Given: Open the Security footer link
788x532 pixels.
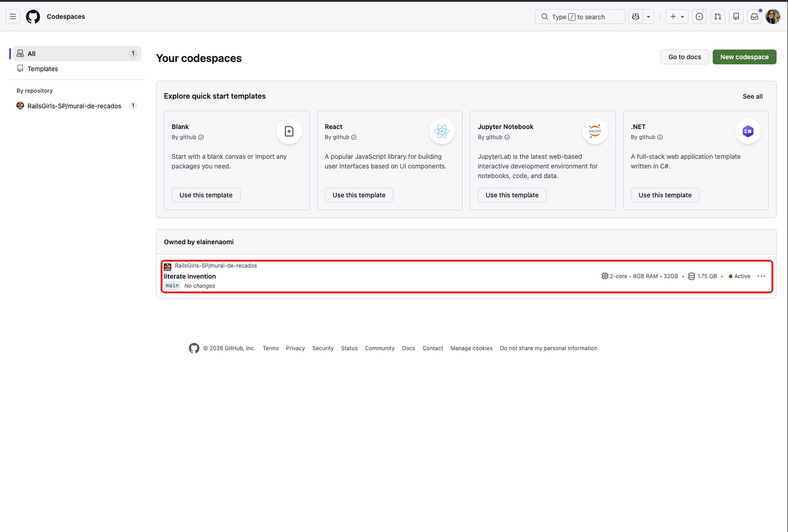Looking at the screenshot, I should 323,349.
